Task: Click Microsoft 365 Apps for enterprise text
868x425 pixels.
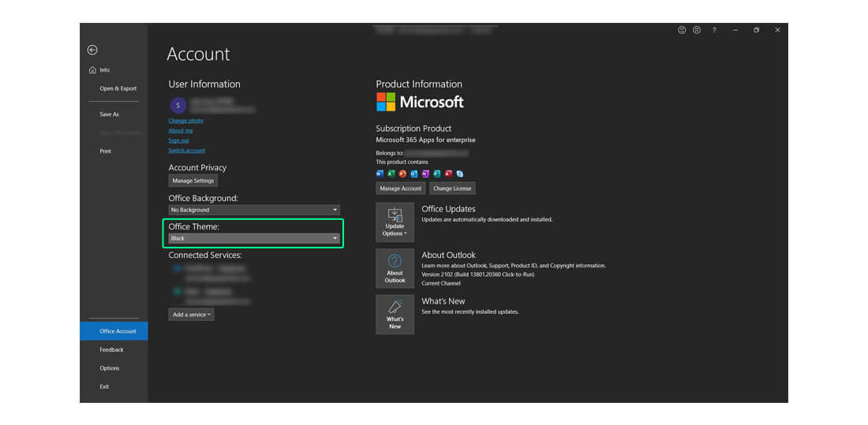Action: pyautogui.click(x=425, y=140)
